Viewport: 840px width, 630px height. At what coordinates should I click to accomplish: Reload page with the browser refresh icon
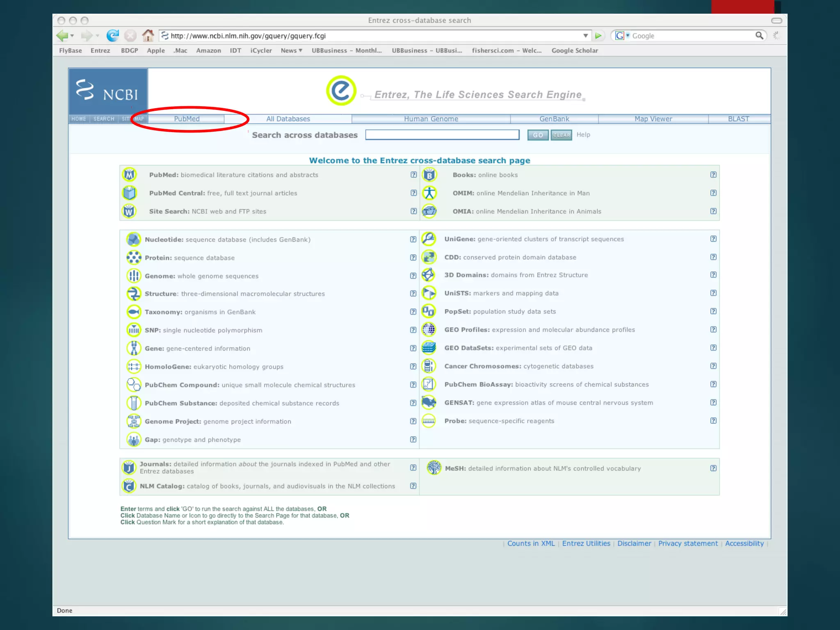(x=112, y=36)
